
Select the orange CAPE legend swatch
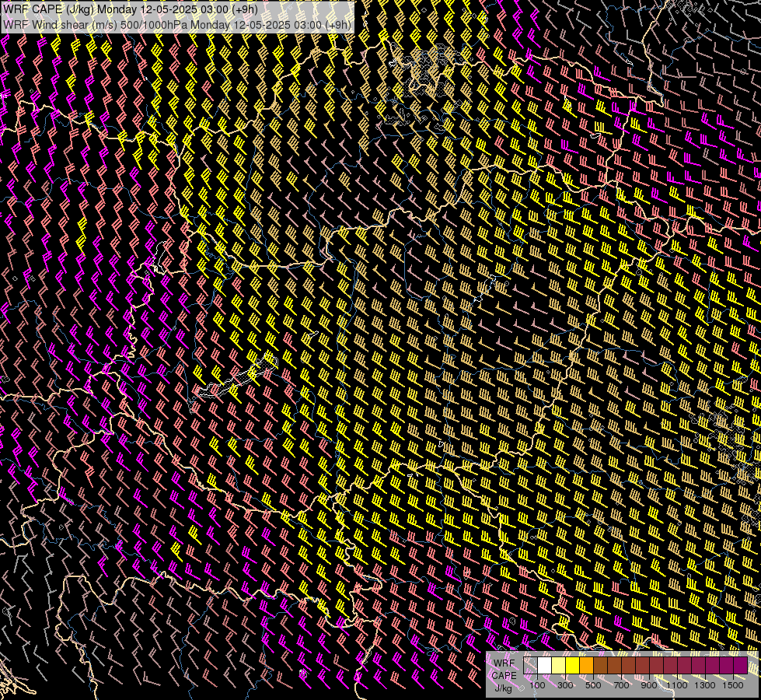coord(586,665)
